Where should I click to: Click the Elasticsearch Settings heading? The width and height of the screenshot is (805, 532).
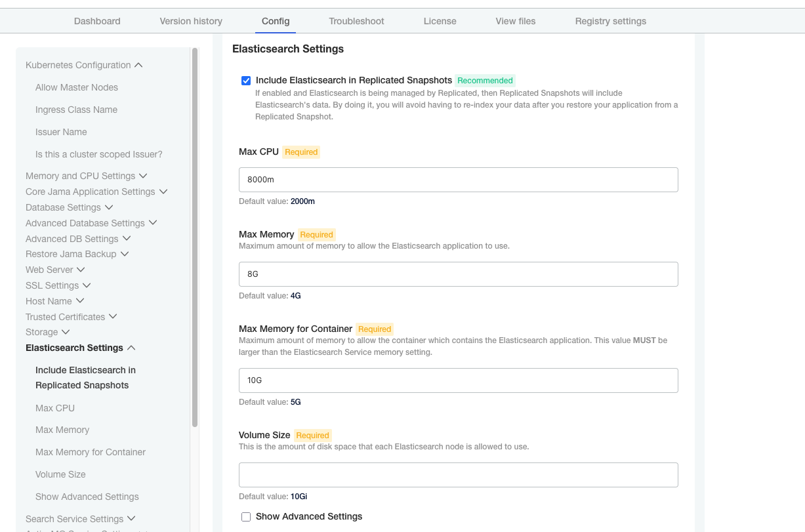click(x=288, y=49)
